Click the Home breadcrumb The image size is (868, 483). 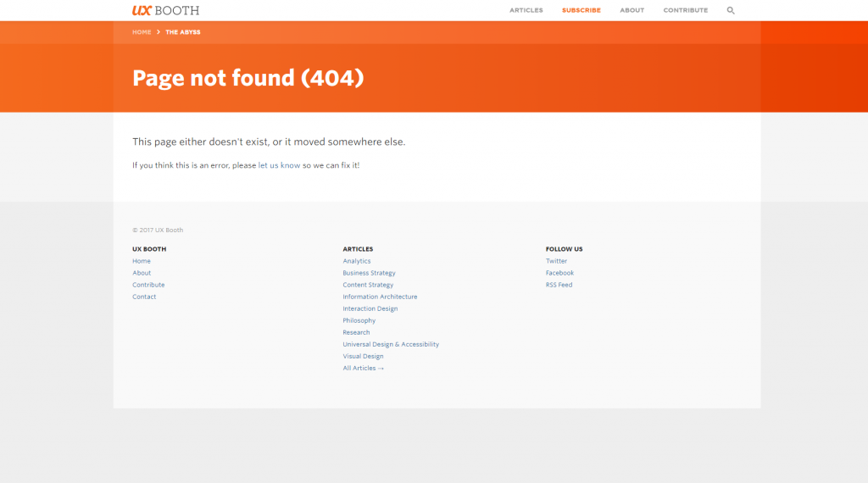[142, 32]
